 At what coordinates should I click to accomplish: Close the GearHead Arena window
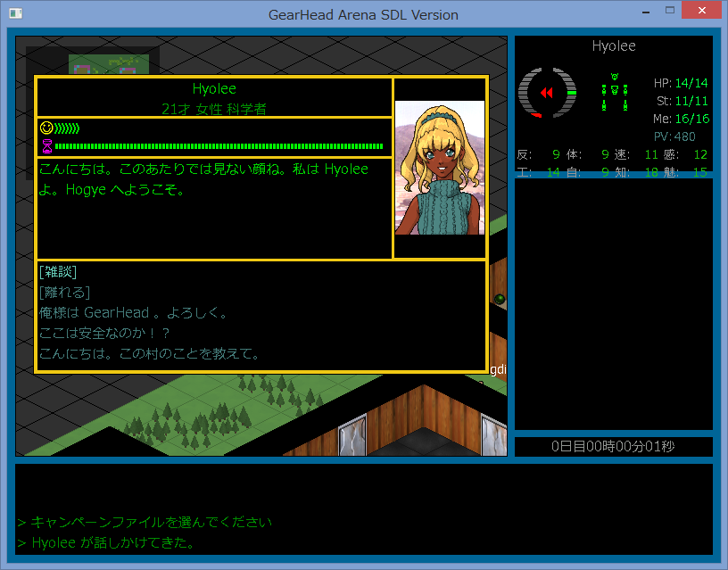(x=702, y=10)
